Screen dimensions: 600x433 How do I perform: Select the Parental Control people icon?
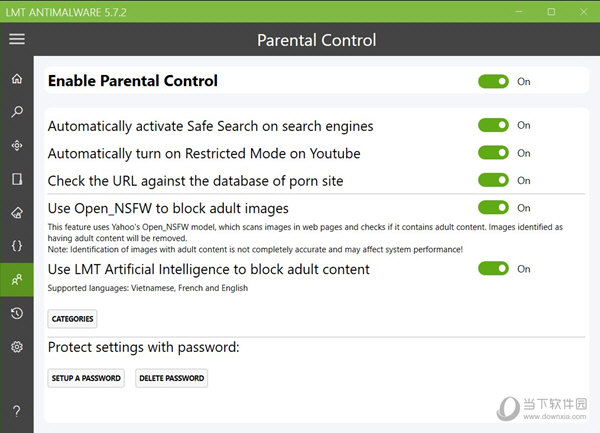pyautogui.click(x=17, y=280)
